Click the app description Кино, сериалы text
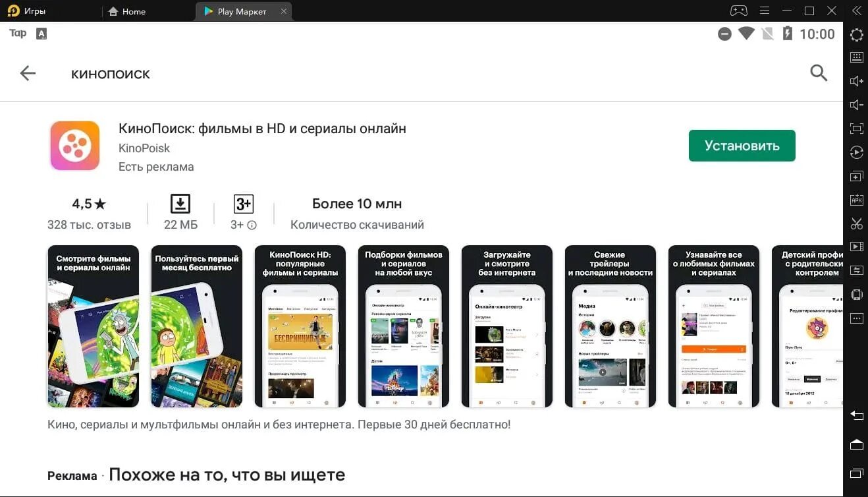868x497 pixels. (x=279, y=424)
